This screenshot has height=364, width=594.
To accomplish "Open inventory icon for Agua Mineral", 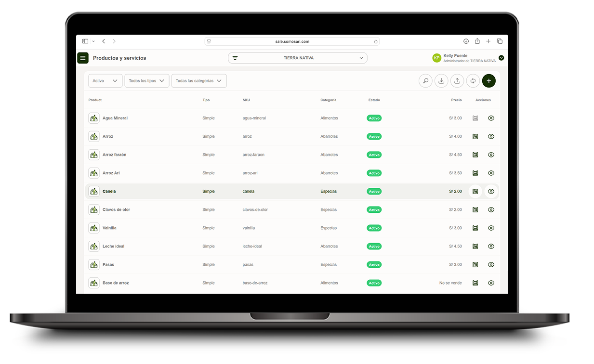I will [475, 118].
